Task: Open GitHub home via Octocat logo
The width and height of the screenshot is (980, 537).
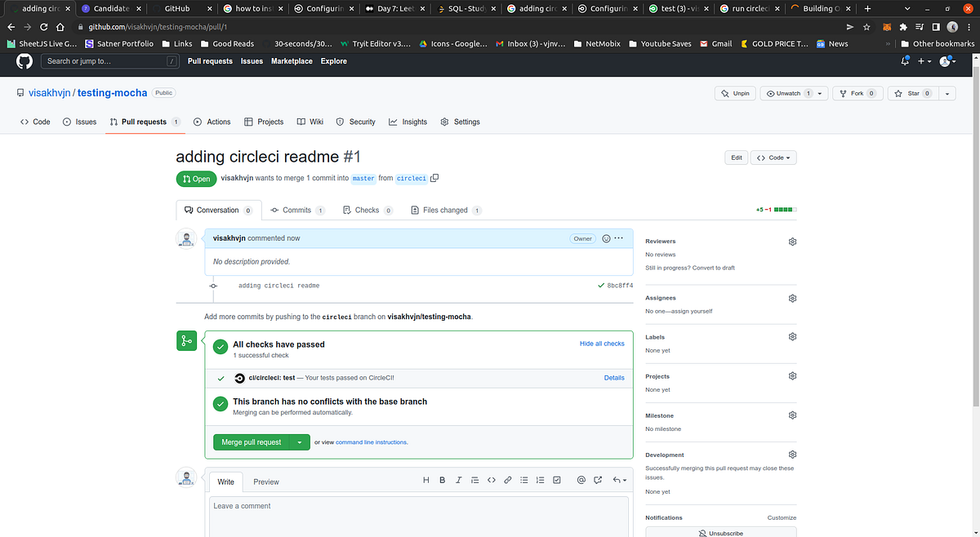Action: 24,61
